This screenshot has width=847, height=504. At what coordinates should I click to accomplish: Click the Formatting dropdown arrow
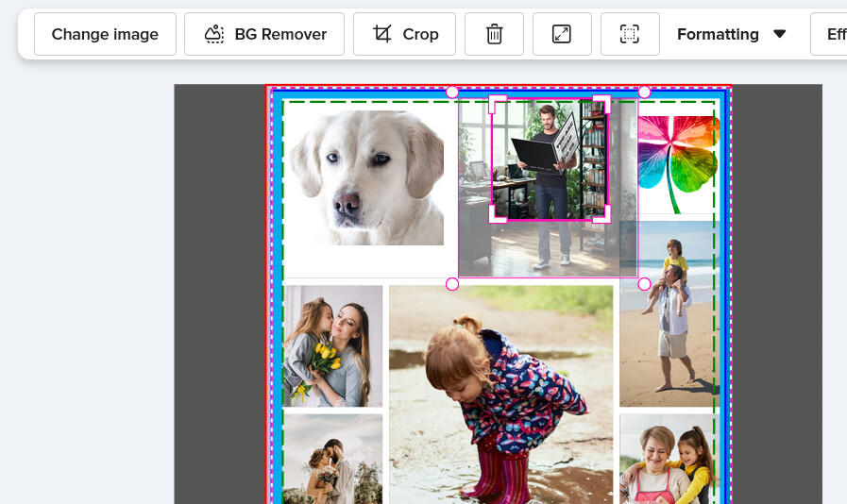[x=779, y=34]
